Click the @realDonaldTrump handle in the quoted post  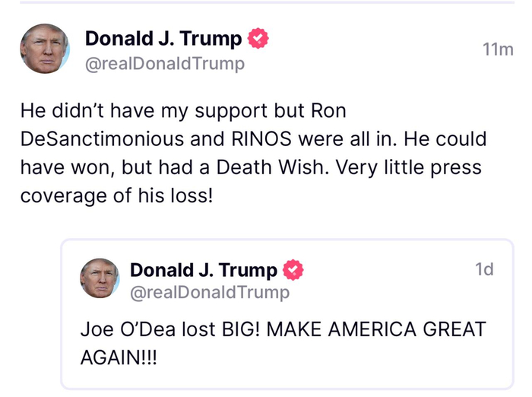click(210, 293)
